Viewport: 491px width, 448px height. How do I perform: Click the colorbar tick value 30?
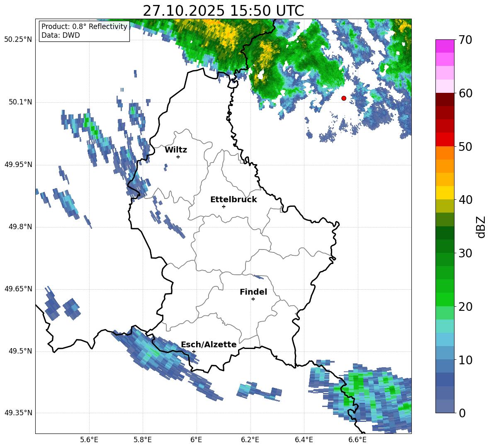pos(465,253)
